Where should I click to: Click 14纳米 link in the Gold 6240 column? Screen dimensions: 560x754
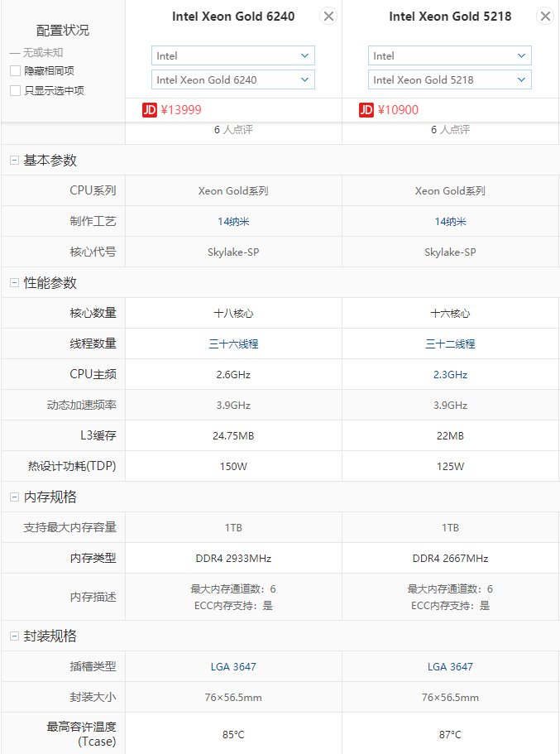233,222
